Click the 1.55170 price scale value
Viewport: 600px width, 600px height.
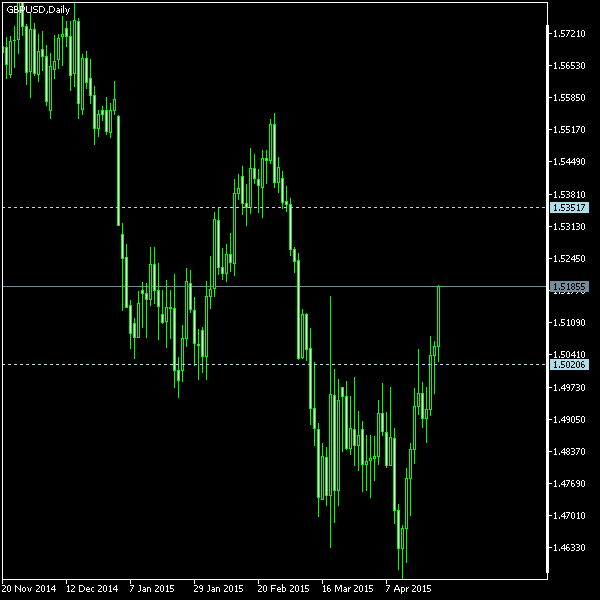point(569,130)
